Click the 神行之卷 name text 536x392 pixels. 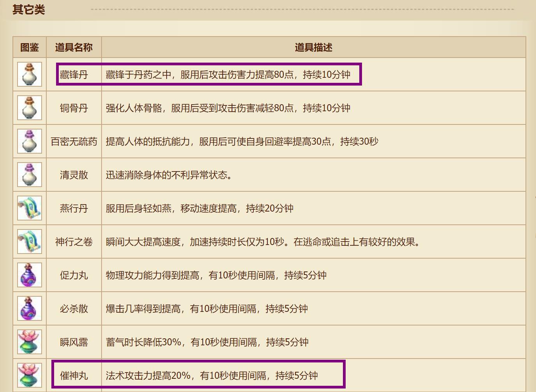[x=74, y=242]
